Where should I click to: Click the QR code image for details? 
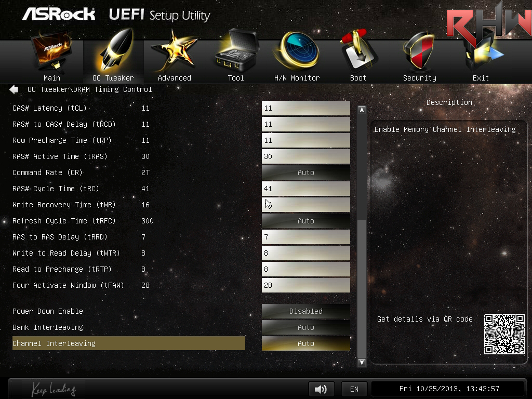tap(504, 334)
